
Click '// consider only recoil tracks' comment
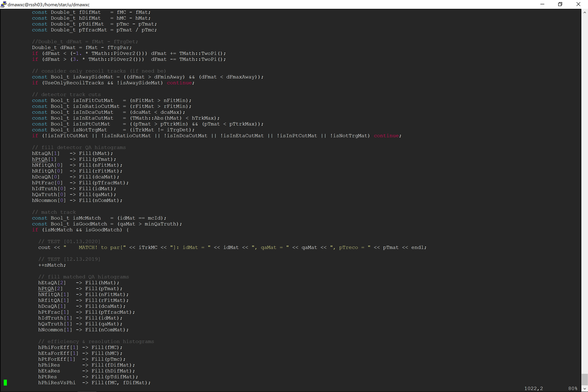point(99,71)
